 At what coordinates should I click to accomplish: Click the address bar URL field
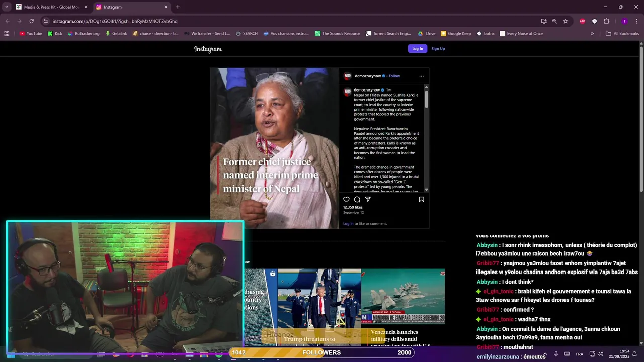(292, 21)
